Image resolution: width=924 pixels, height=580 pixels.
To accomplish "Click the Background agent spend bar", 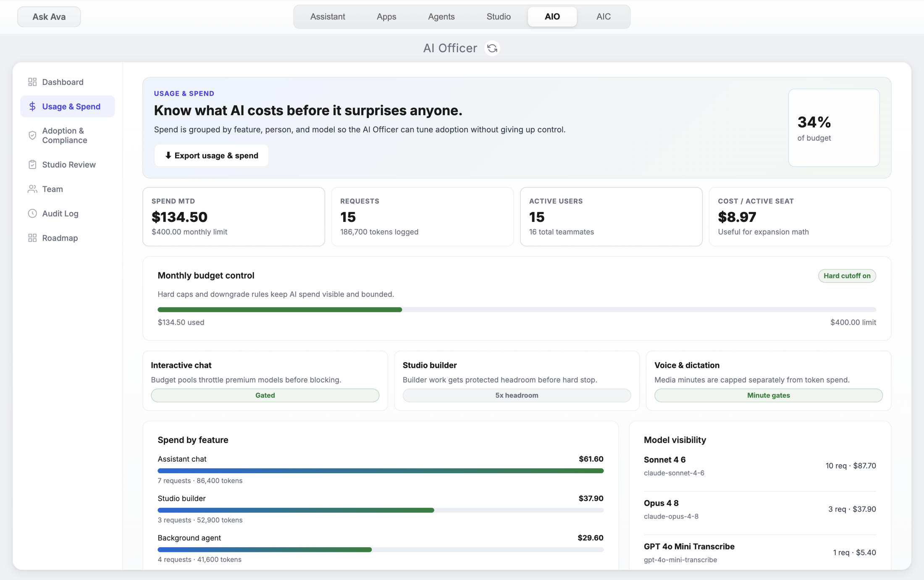I will click(381, 550).
